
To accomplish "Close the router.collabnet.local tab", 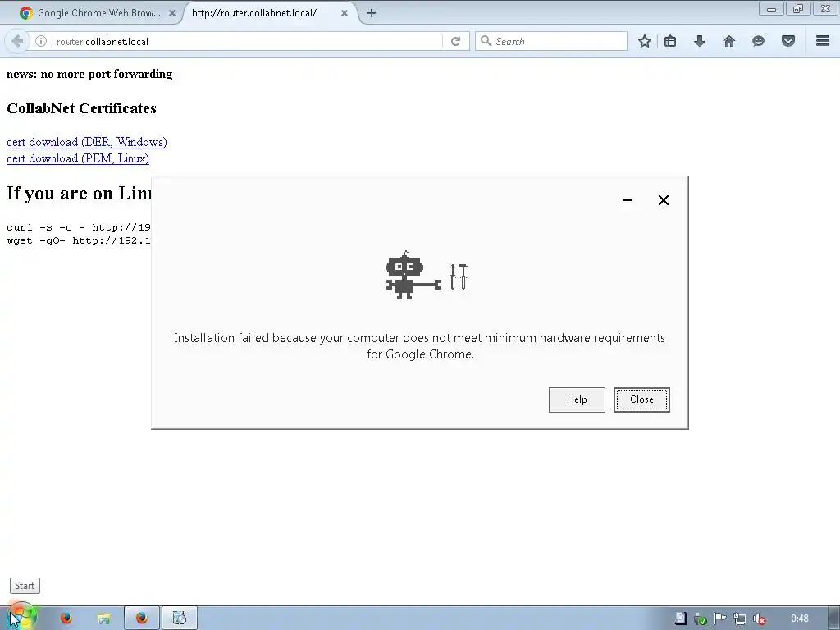I will point(345,13).
